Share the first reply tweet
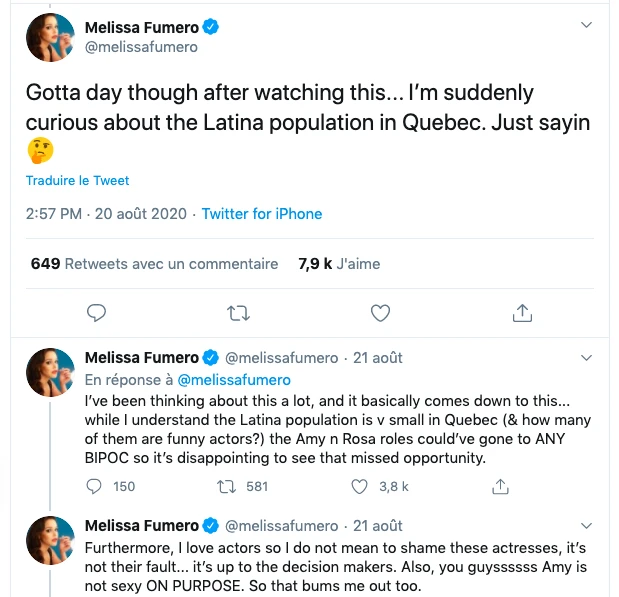 (x=502, y=486)
